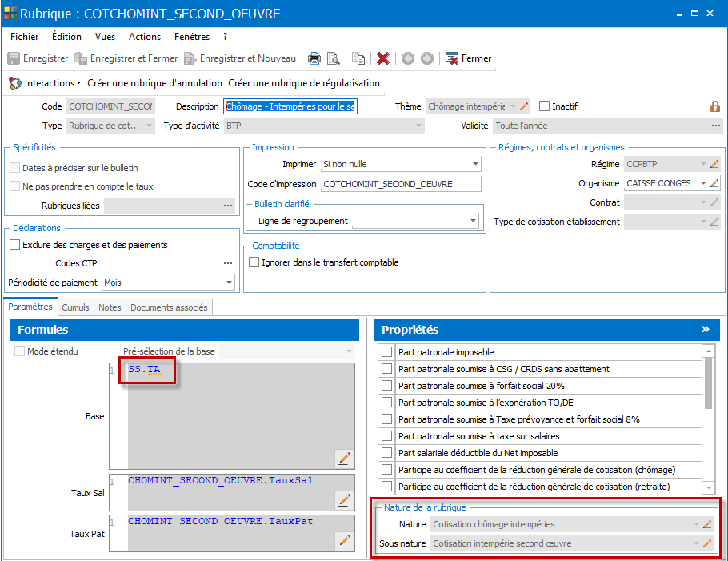This screenshot has width=728, height=561.
Task: Open the Thème dropdown arrow
Action: click(x=513, y=106)
